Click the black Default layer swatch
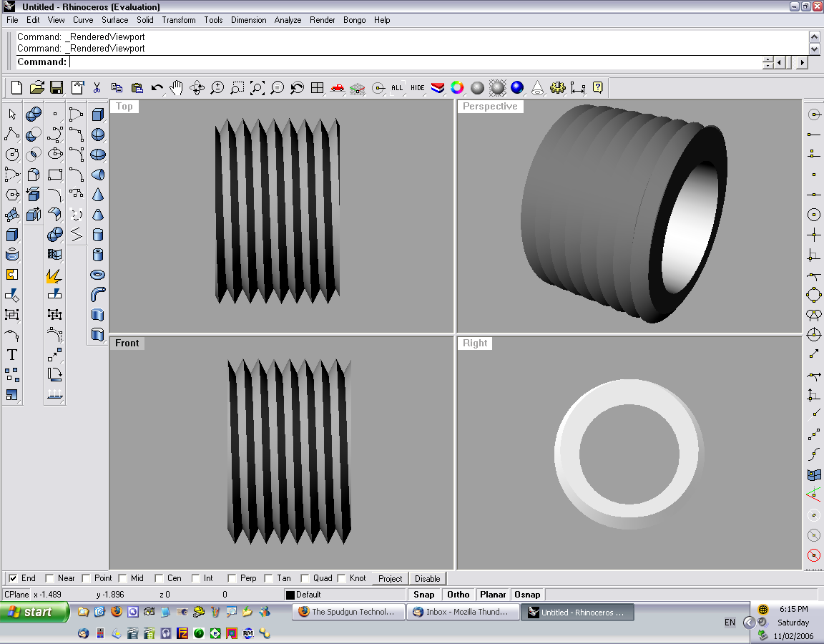The image size is (824, 644). [290, 595]
